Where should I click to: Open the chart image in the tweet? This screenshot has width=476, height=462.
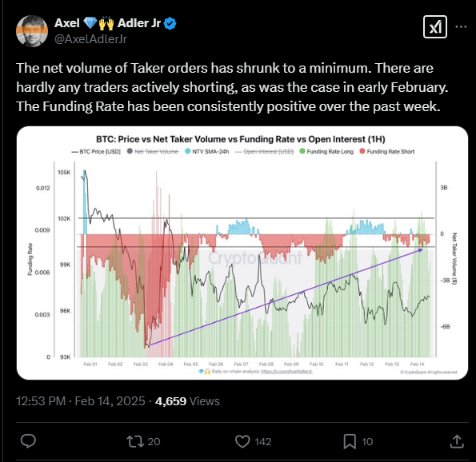click(x=242, y=253)
